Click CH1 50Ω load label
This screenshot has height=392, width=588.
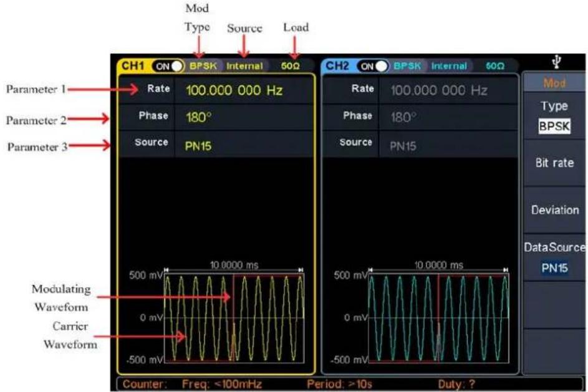tap(290, 66)
